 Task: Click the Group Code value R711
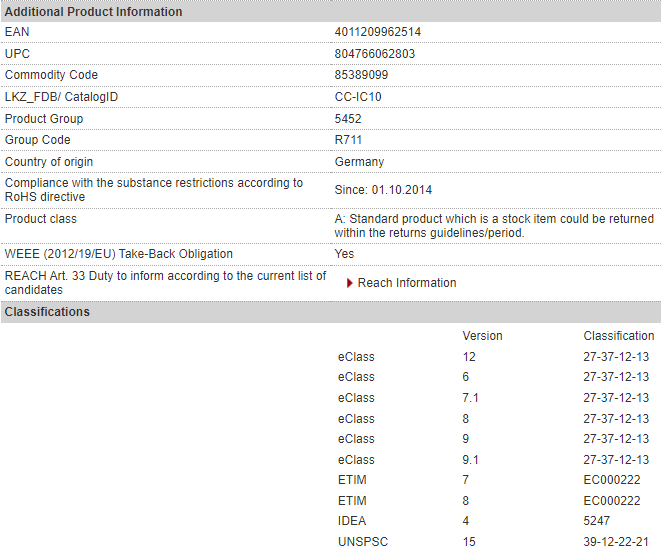point(348,140)
